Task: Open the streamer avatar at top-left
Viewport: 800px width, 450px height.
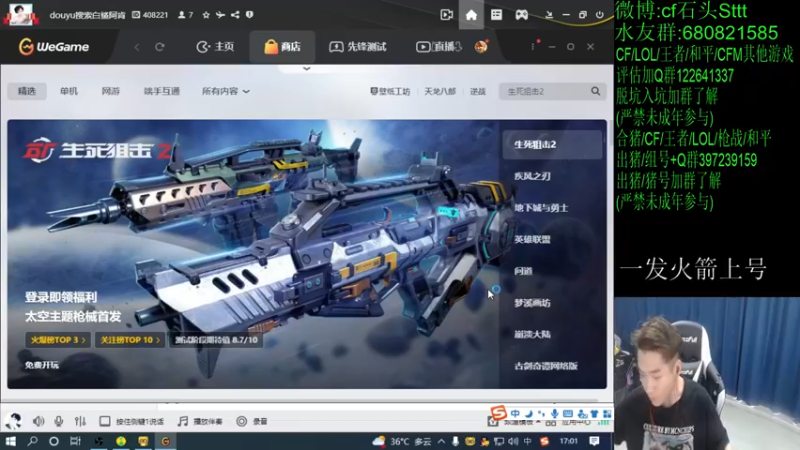Action: coord(20,14)
